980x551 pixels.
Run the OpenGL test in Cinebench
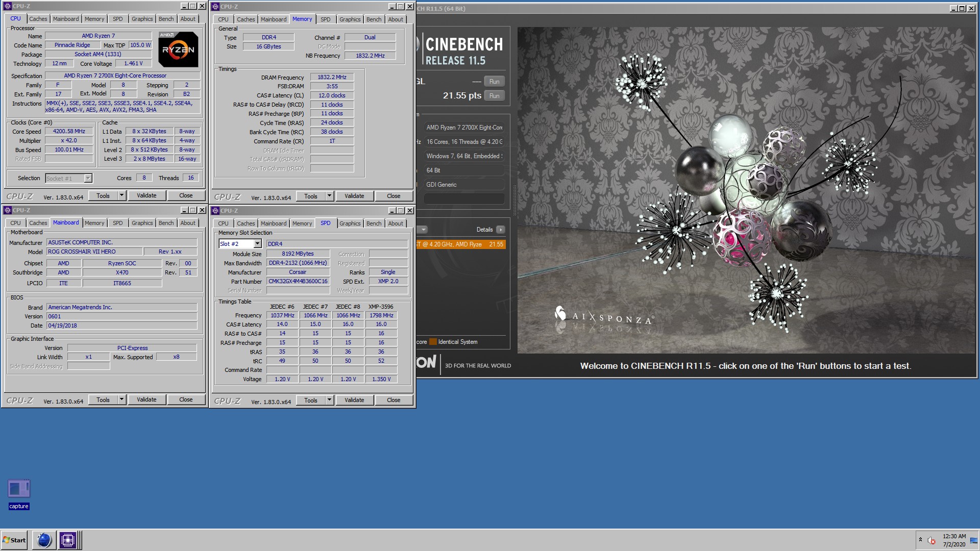pyautogui.click(x=494, y=82)
